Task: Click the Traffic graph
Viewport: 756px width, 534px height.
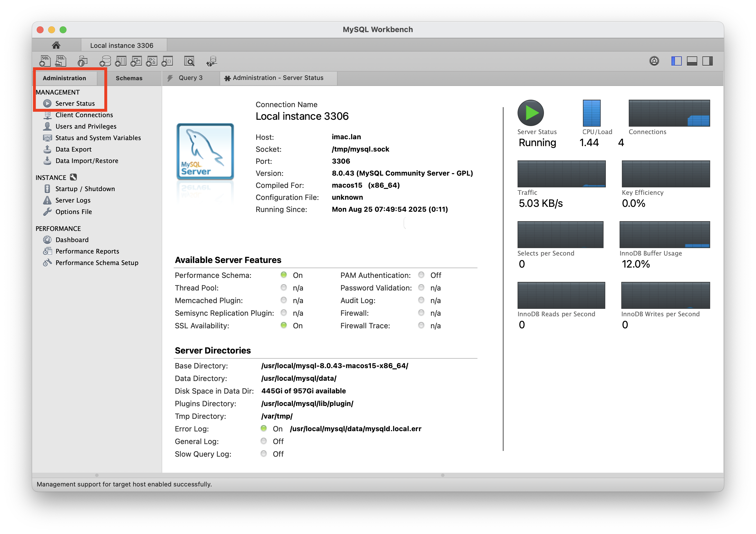Action: (x=561, y=174)
